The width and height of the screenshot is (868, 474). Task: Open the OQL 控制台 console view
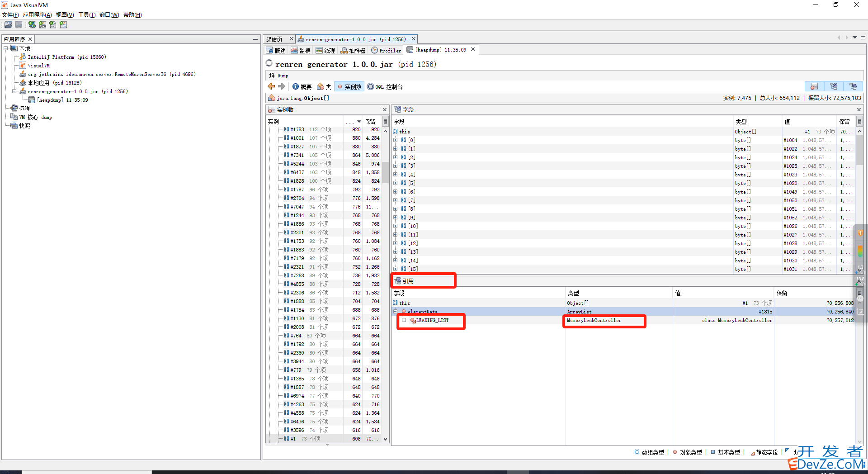(385, 86)
